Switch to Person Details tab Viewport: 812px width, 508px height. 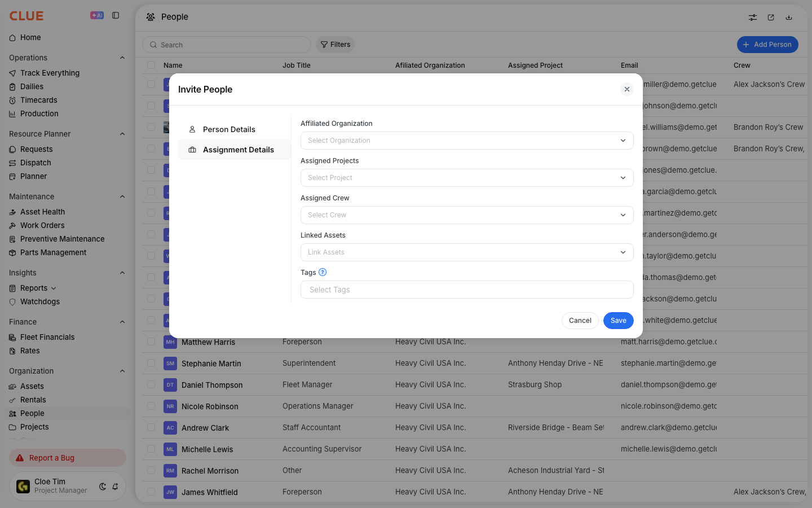click(x=235, y=129)
